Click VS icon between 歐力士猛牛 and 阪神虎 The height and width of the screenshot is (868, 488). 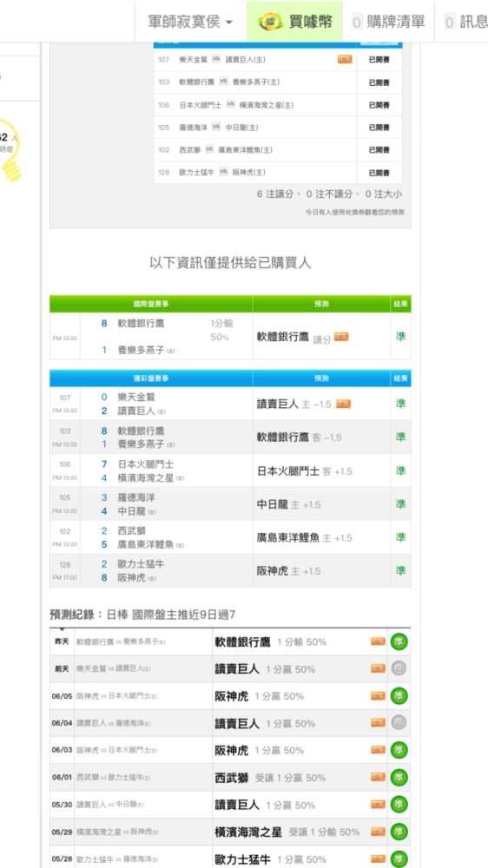coord(223,172)
